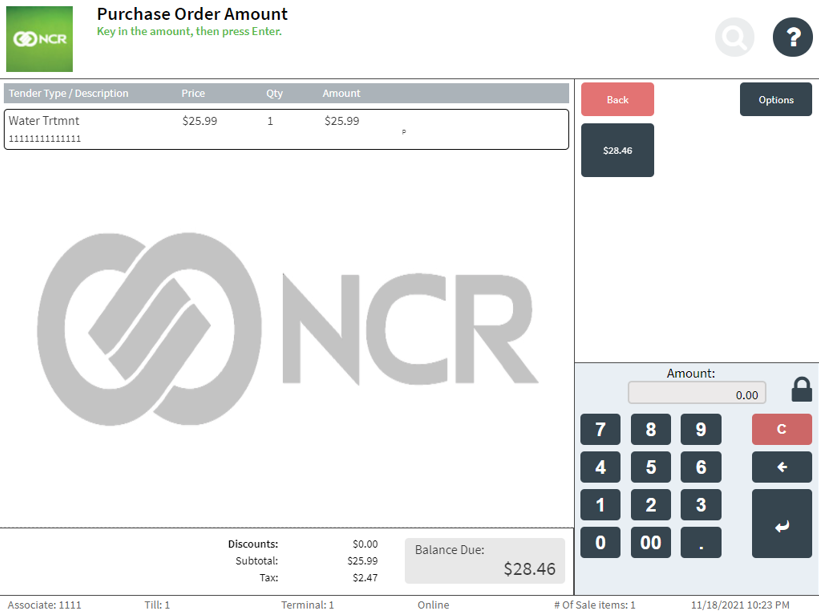
Task: Tap the 9 key on keypad
Action: point(701,430)
